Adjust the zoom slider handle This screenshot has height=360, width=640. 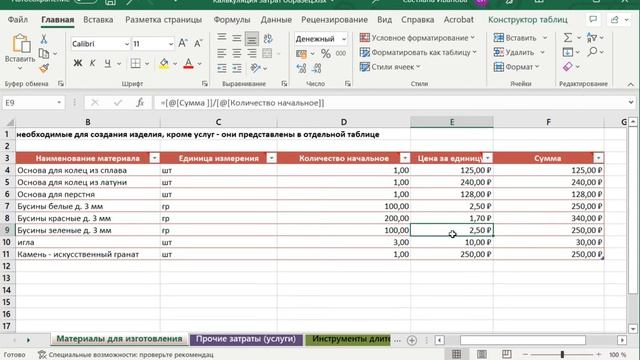point(562,354)
